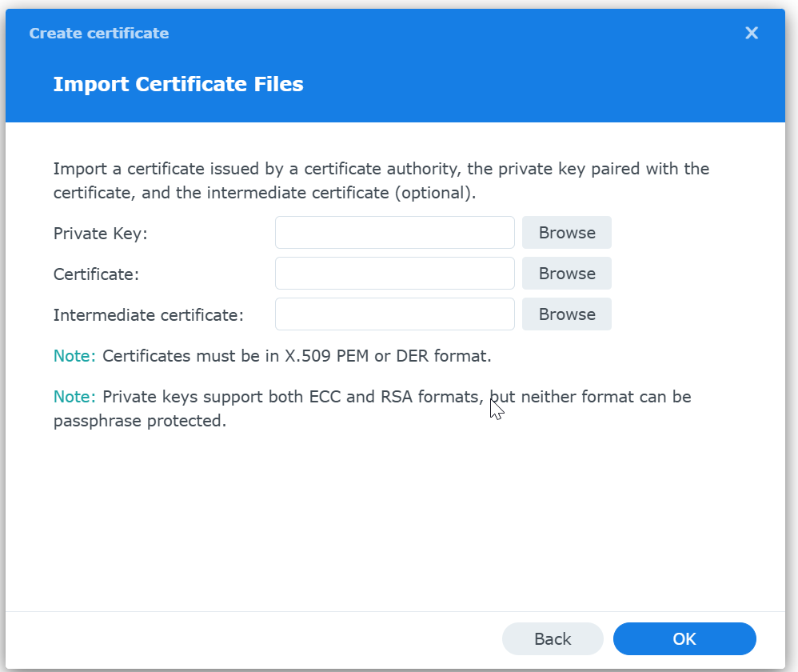Browse for the Intermediate certificate file

(566, 314)
